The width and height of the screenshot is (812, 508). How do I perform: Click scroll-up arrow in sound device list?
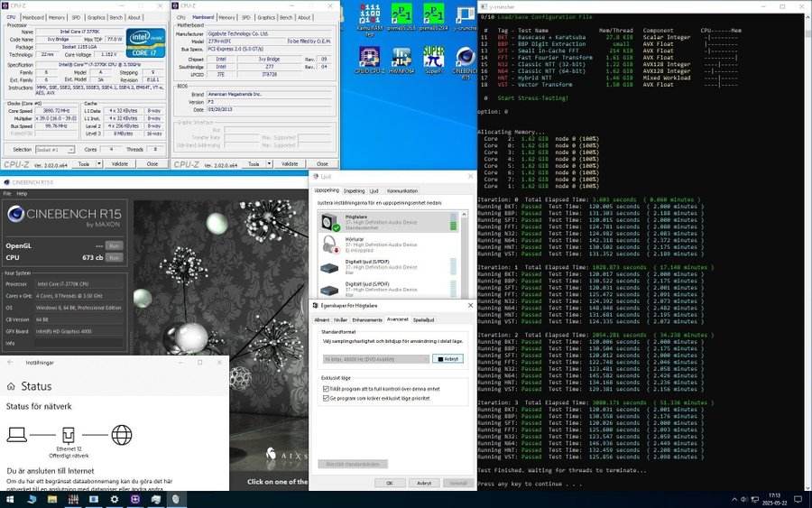tap(464, 214)
